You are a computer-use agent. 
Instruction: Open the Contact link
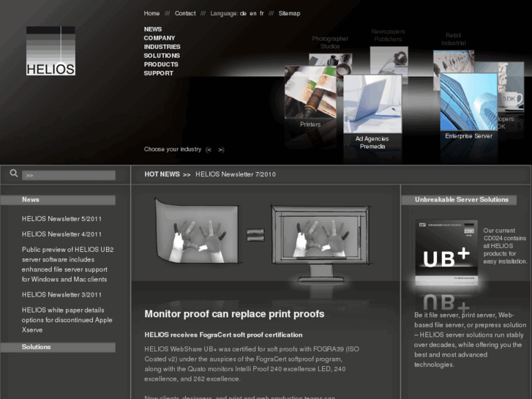tap(185, 13)
